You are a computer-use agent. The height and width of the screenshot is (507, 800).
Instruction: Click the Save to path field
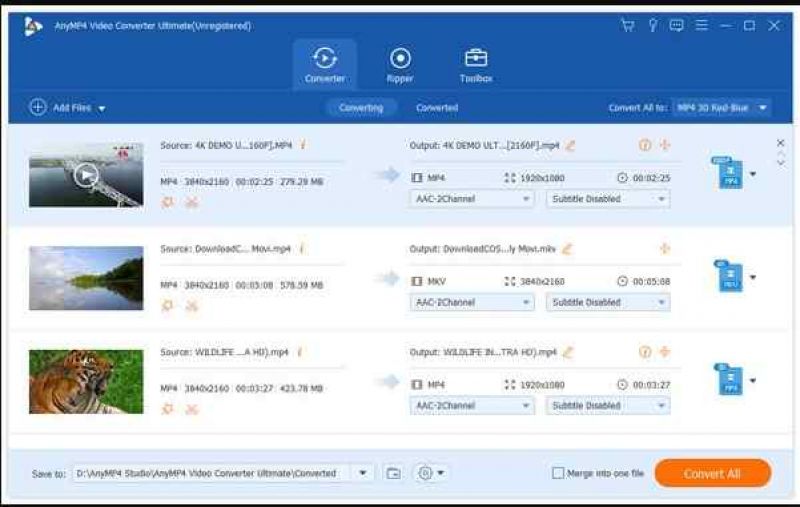(212, 473)
